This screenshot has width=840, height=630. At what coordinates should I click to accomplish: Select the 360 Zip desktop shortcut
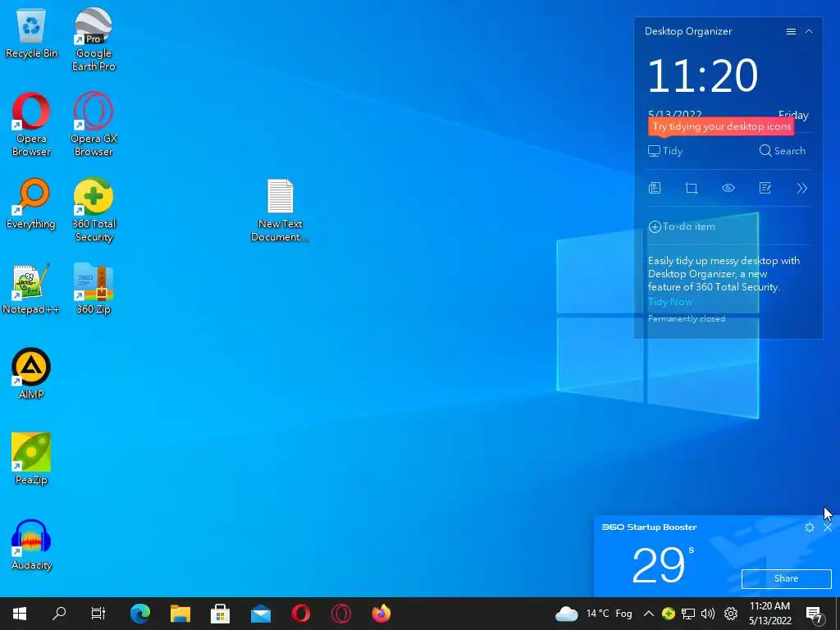(94, 290)
